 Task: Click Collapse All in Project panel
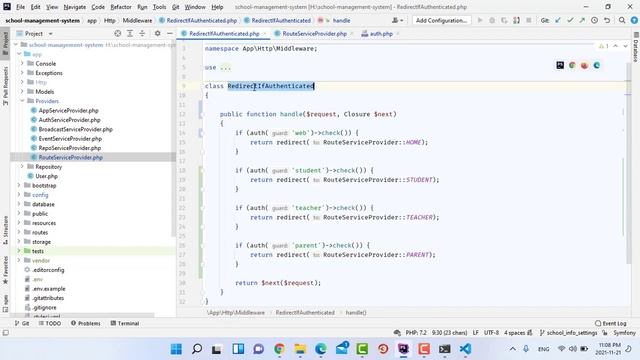[142, 33]
